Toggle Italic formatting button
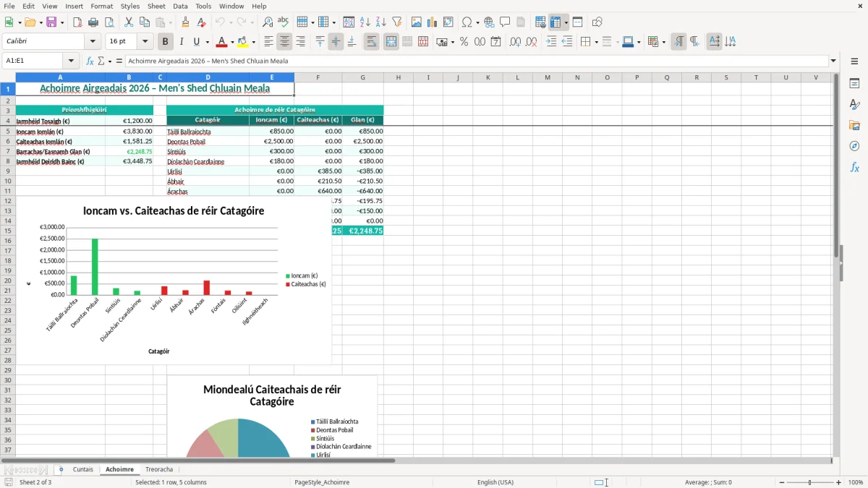Image resolution: width=868 pixels, height=488 pixels. (182, 42)
